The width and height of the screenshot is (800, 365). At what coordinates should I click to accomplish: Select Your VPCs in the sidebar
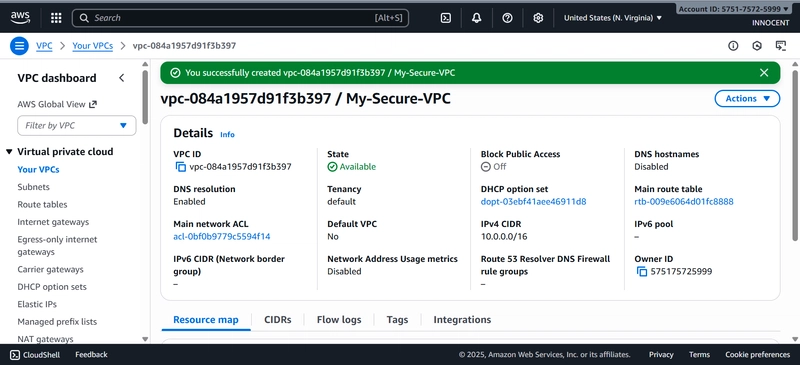coord(38,169)
